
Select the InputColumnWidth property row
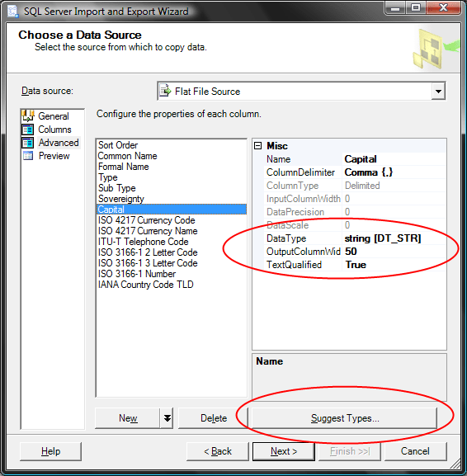pyautogui.click(x=355, y=199)
